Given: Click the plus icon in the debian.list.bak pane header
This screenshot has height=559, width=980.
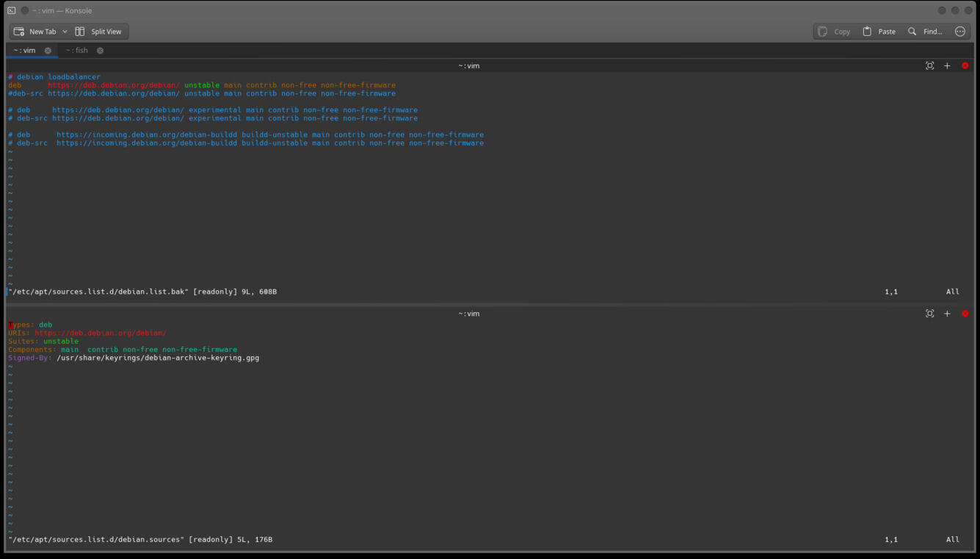Looking at the screenshot, I should (x=947, y=65).
